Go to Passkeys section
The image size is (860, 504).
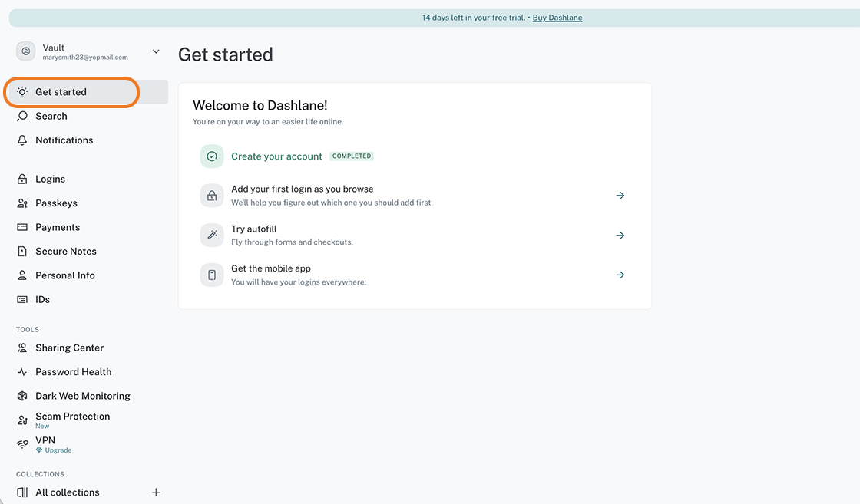point(88,203)
